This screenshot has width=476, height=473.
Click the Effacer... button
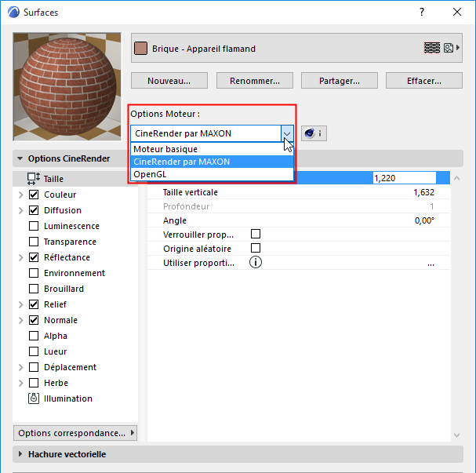point(424,81)
